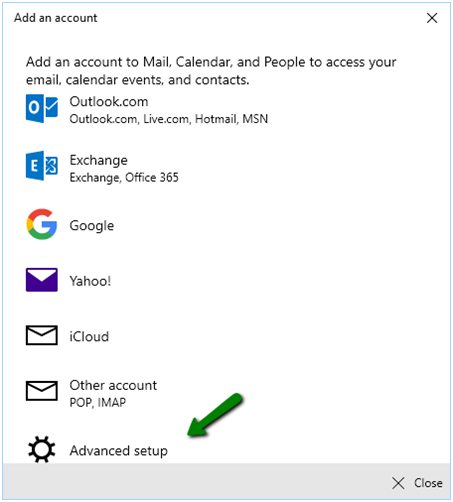Choose the iCloud account label
453x502 pixels.
click(x=89, y=336)
